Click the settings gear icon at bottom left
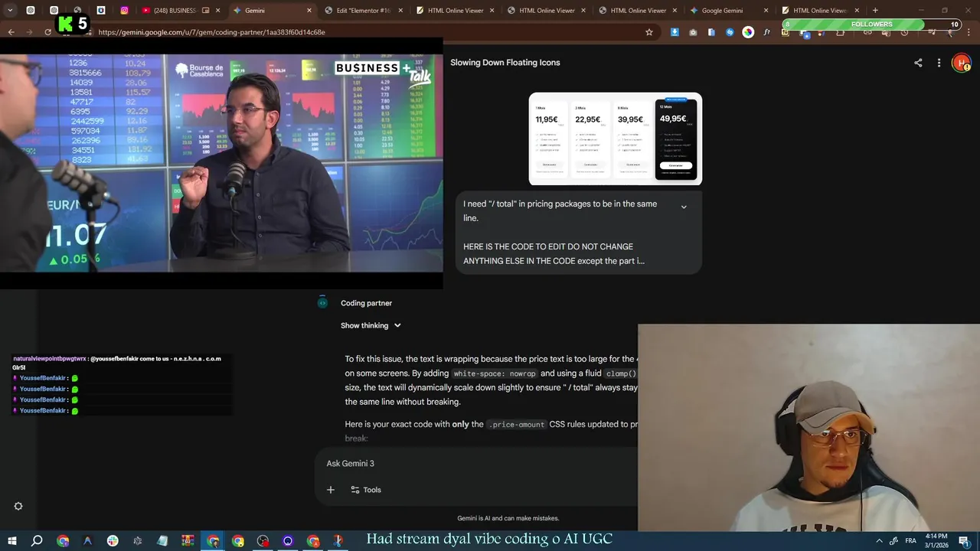980x551 pixels. click(18, 506)
